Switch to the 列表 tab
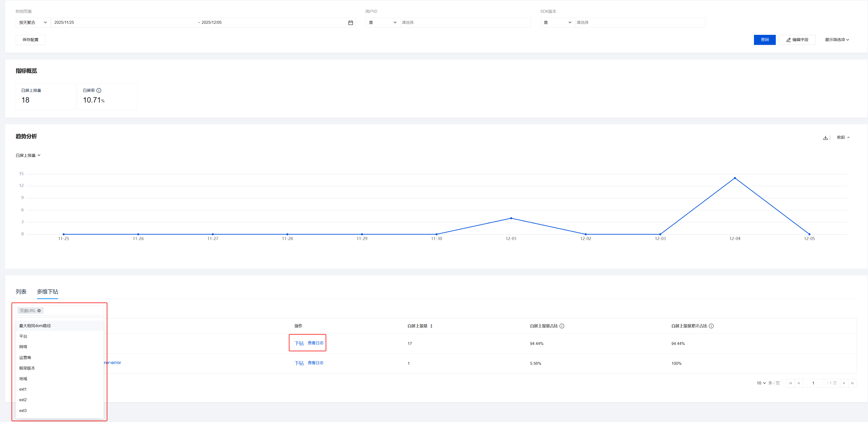The width and height of the screenshot is (868, 422). click(21, 291)
